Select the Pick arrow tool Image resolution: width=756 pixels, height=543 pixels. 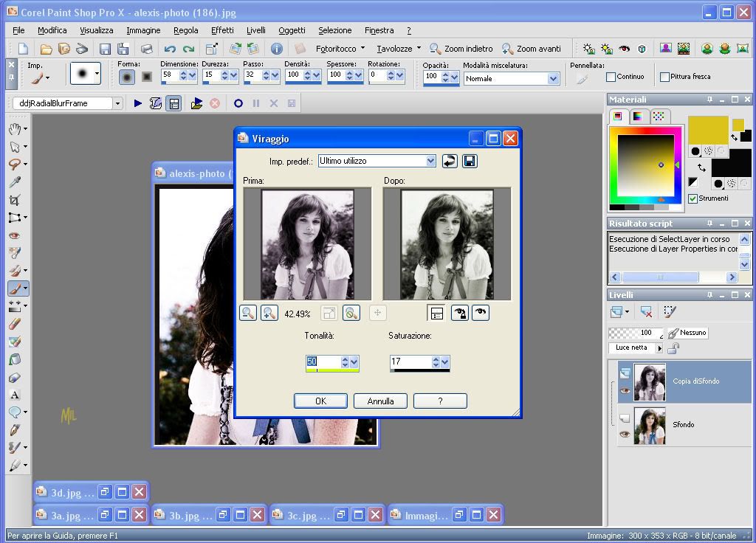click(x=15, y=147)
